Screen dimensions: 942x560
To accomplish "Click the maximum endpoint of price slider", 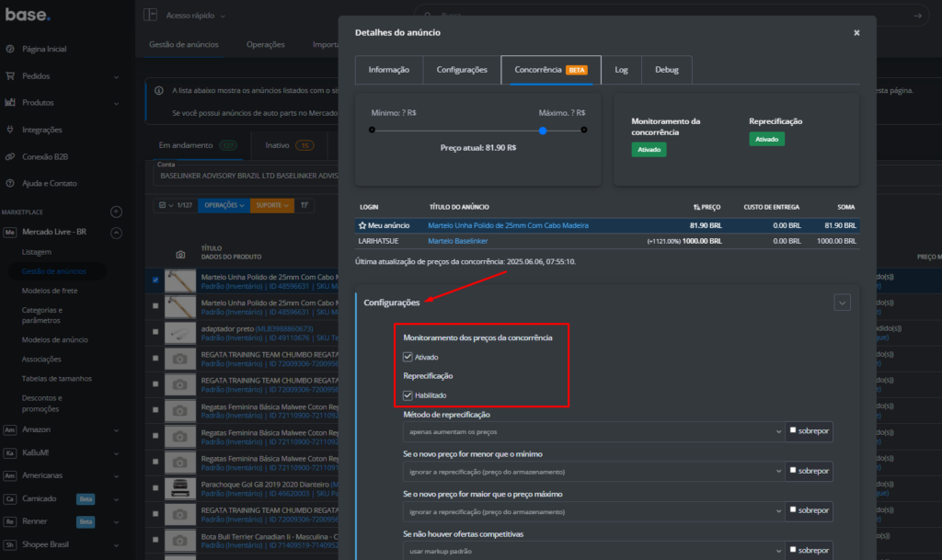I will tap(584, 131).
